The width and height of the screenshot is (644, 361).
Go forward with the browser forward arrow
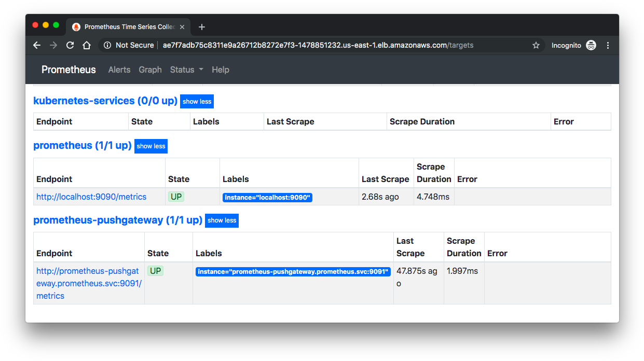53,45
